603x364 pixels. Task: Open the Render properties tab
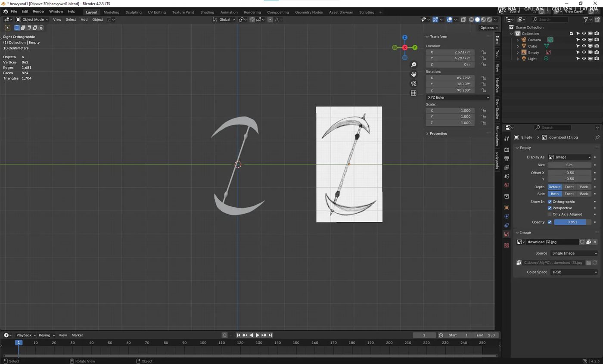(x=507, y=149)
